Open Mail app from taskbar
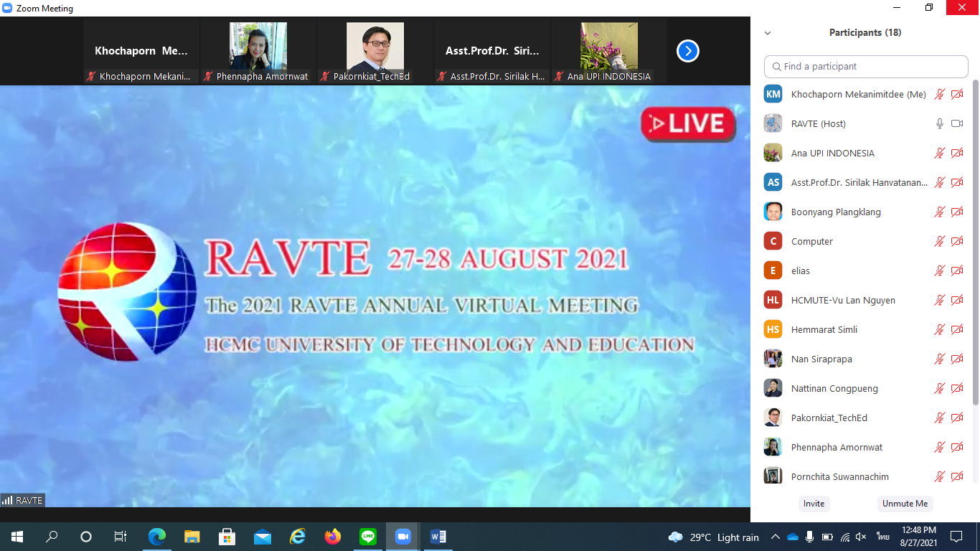 click(x=262, y=536)
